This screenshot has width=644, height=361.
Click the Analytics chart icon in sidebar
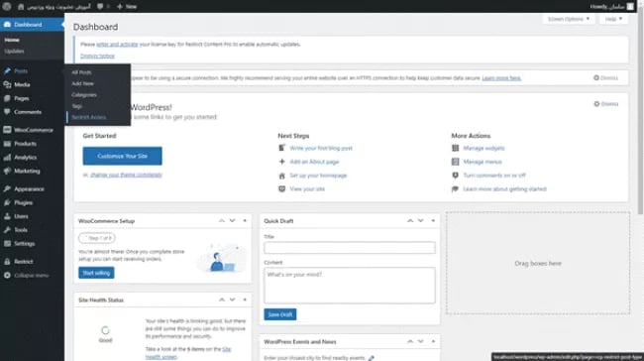pos(7,157)
